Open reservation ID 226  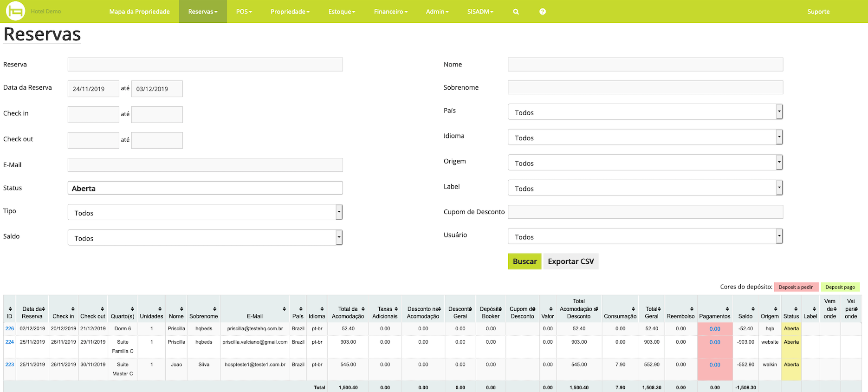point(10,328)
